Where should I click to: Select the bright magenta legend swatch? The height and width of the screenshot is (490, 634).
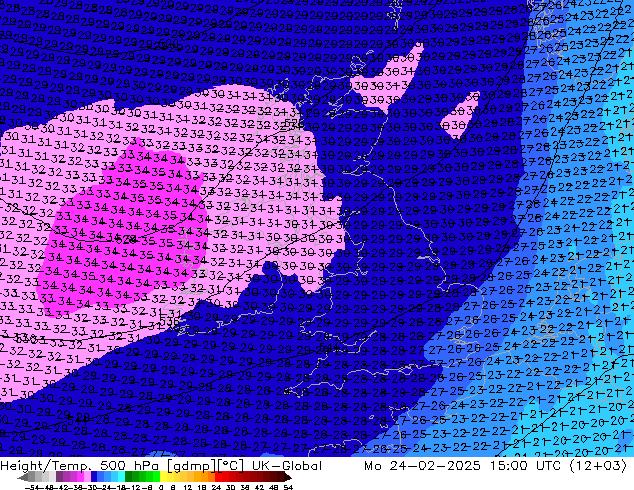80,476
